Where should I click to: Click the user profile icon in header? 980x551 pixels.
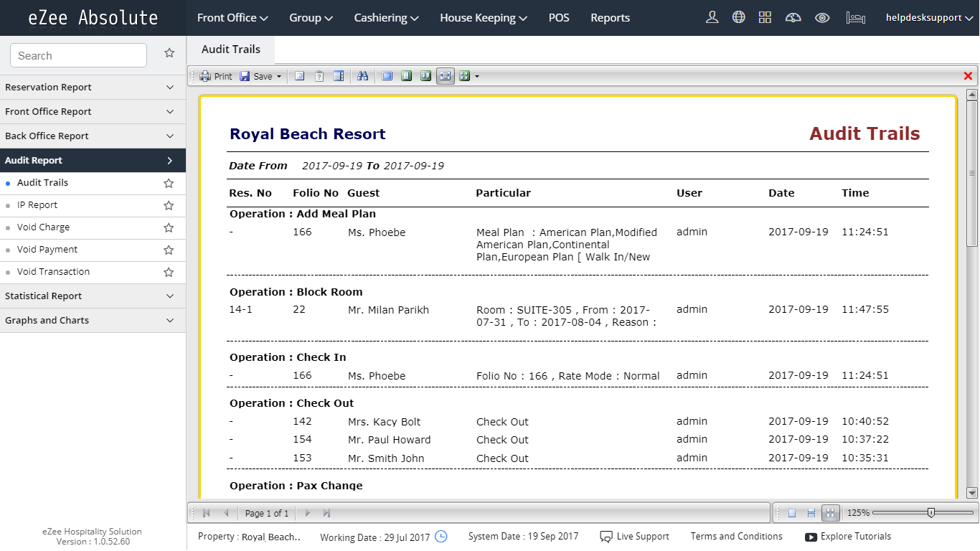[712, 17]
